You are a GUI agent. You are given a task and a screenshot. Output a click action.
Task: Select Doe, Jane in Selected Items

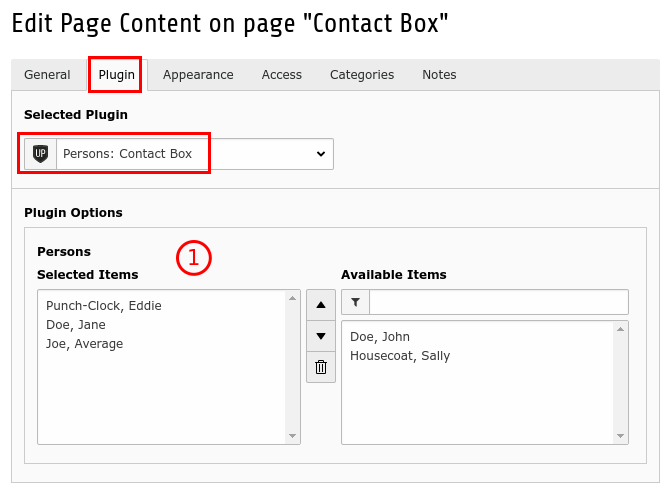(76, 325)
